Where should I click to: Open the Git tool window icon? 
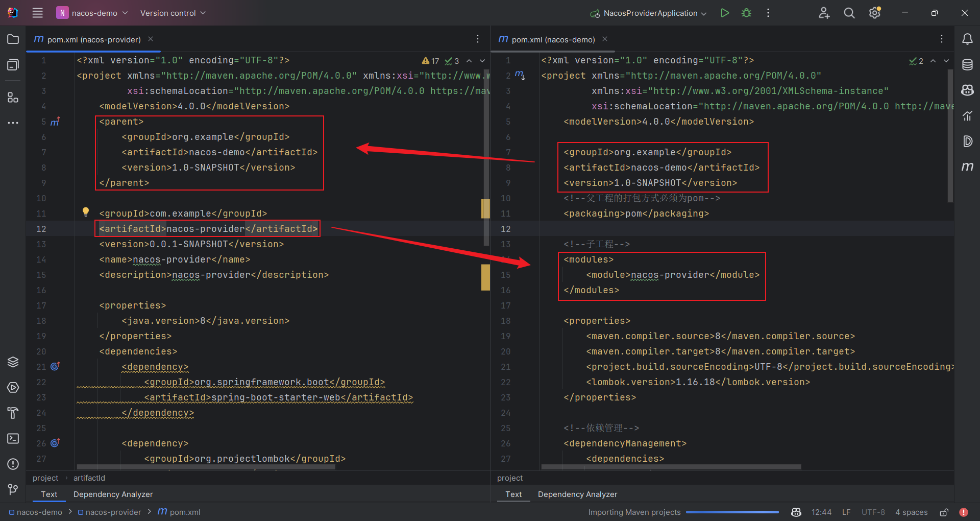pos(13,490)
